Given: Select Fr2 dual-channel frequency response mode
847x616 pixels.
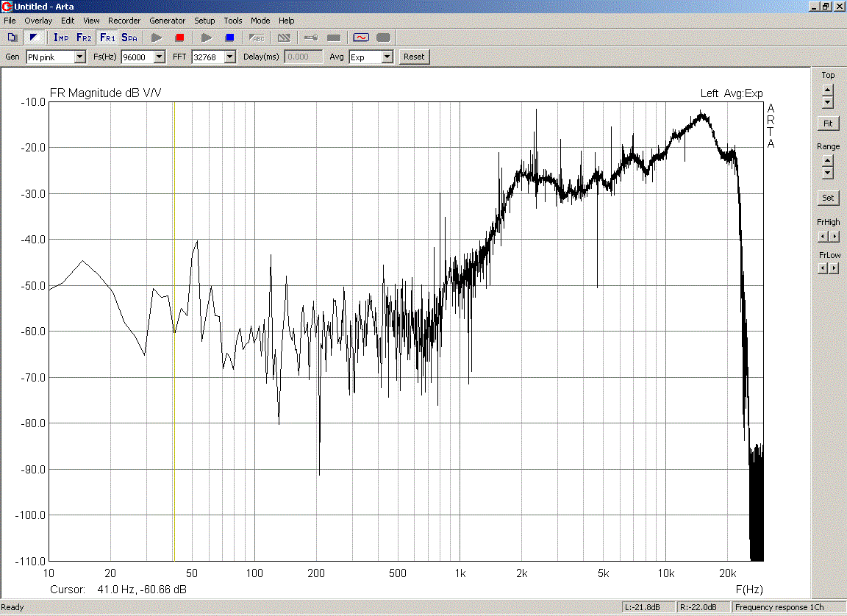Looking at the screenshot, I should tap(84, 37).
